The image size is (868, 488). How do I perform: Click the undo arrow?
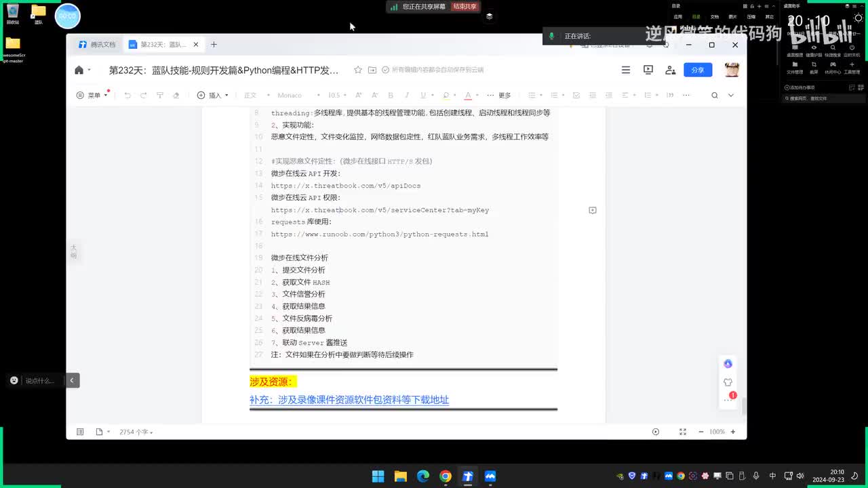127,96
